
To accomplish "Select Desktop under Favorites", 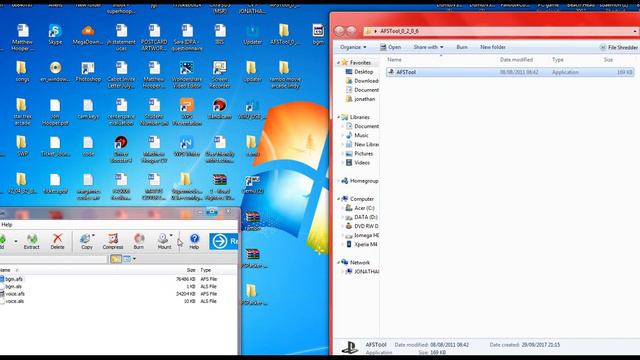I will [359, 72].
